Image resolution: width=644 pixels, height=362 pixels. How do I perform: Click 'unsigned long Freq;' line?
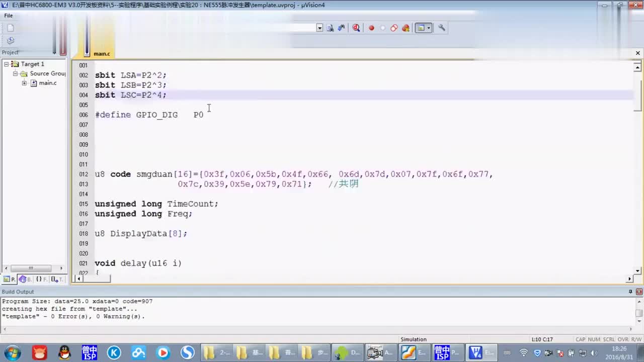(x=143, y=214)
